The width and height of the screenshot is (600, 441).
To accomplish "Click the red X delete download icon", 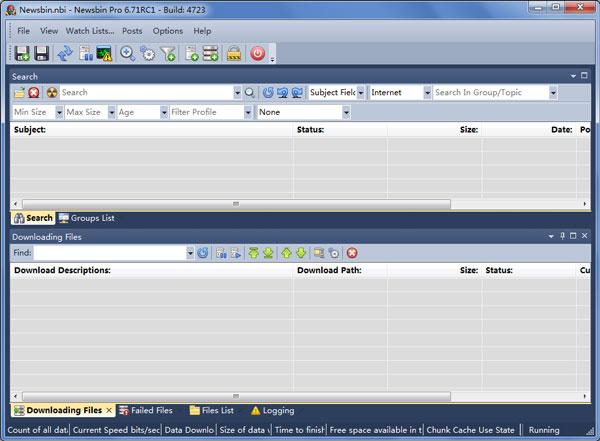I will click(x=352, y=253).
